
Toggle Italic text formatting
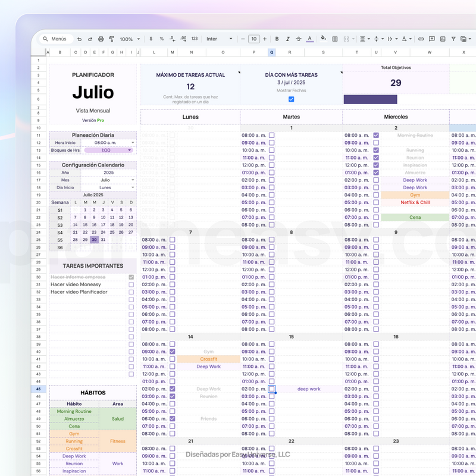pos(287,39)
